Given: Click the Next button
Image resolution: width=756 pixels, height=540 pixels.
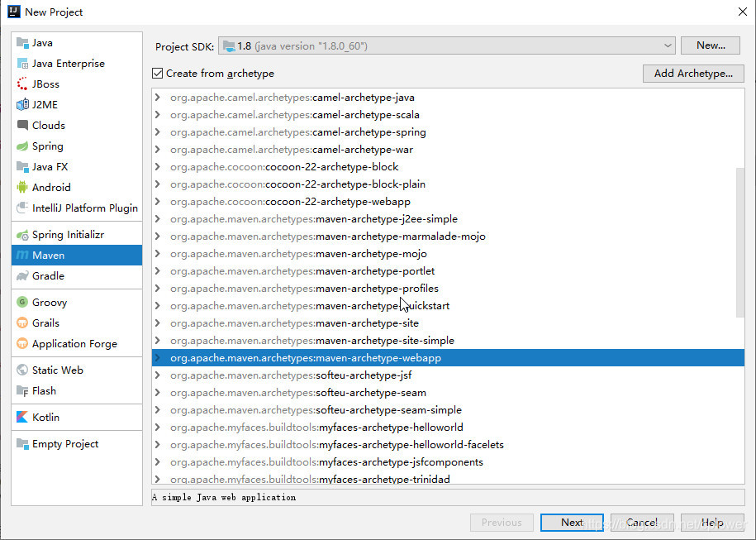Looking at the screenshot, I should tap(572, 523).
